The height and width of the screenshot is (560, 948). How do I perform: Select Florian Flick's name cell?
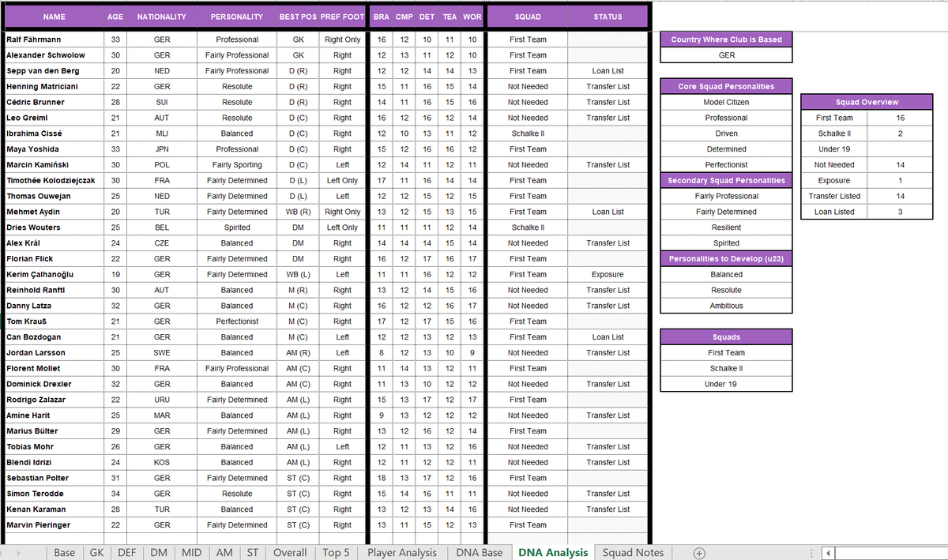(54, 258)
